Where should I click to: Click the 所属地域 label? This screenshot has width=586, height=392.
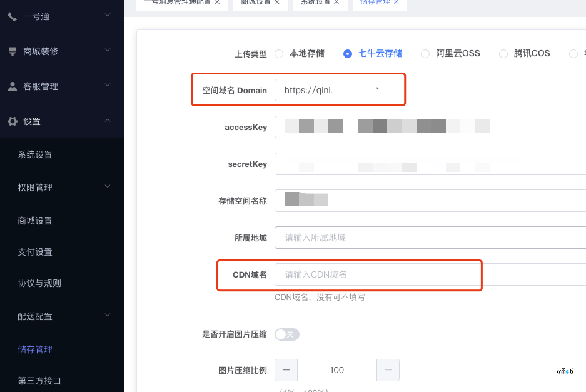pyautogui.click(x=250, y=238)
